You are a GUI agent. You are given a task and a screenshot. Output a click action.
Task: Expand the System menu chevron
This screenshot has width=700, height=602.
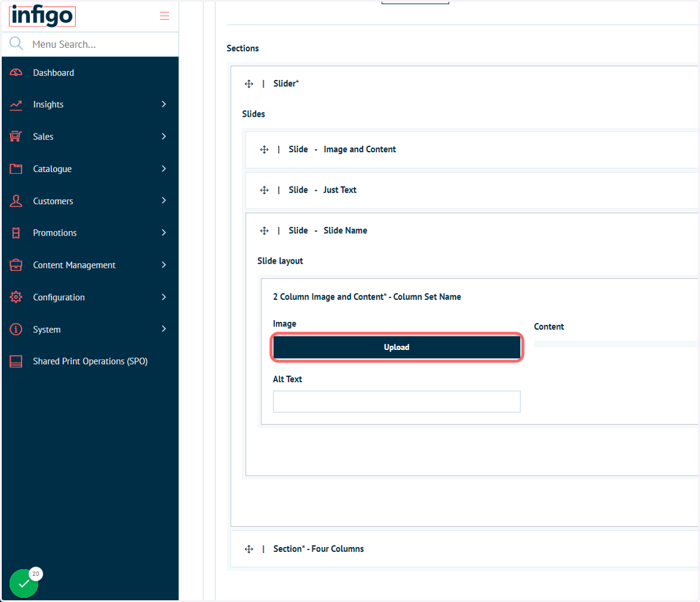[x=164, y=328]
